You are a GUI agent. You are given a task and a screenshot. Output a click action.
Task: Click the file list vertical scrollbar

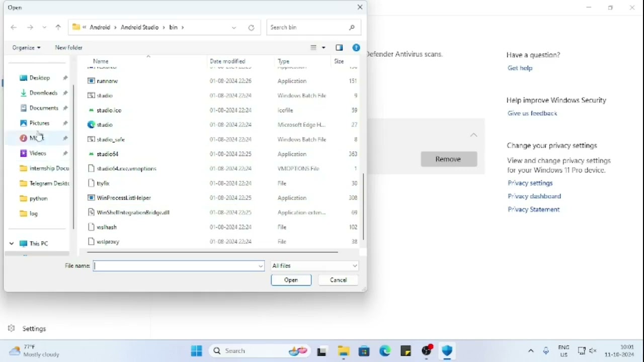[363, 206]
